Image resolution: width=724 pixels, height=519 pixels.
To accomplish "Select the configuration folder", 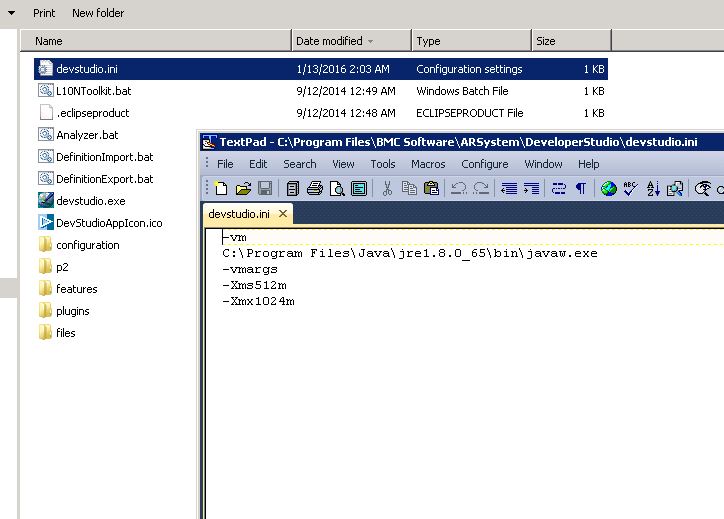I will pos(87,245).
